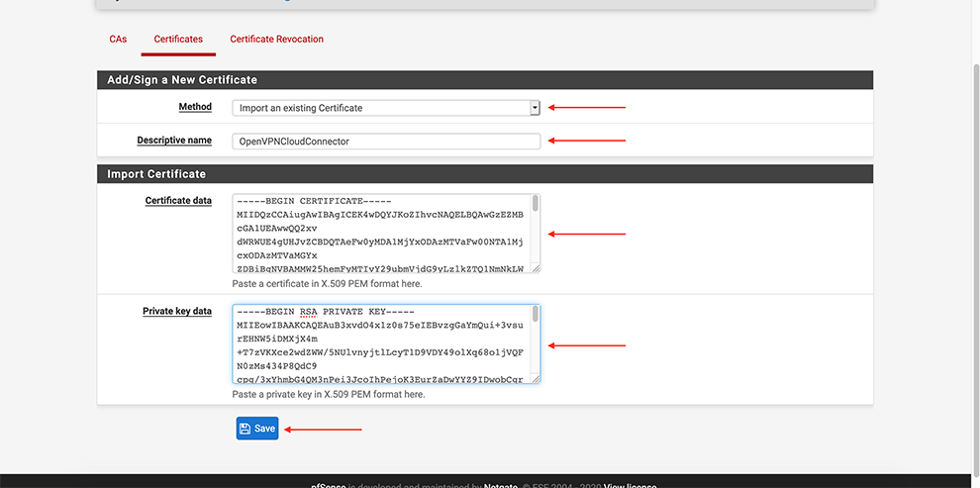Viewport: 980px width, 488px height.
Task: Switch to the CAs tab
Action: [118, 40]
